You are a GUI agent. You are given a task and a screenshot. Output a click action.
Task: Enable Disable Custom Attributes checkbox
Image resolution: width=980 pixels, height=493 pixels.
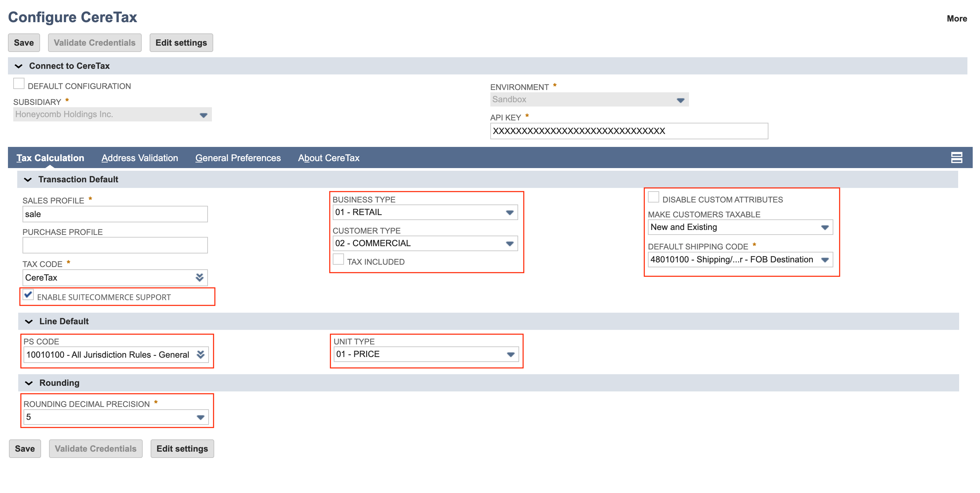pos(654,197)
